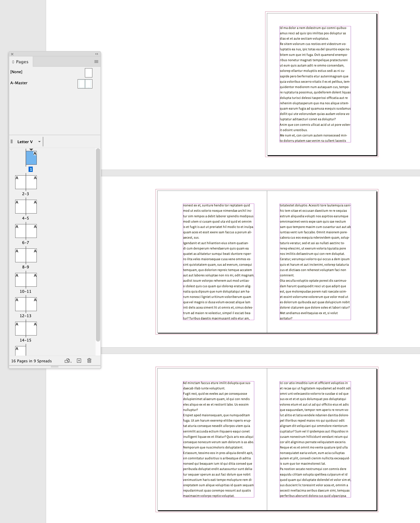Close the Pages panel with the X
This screenshot has height=523, width=420.
(x=12, y=54)
